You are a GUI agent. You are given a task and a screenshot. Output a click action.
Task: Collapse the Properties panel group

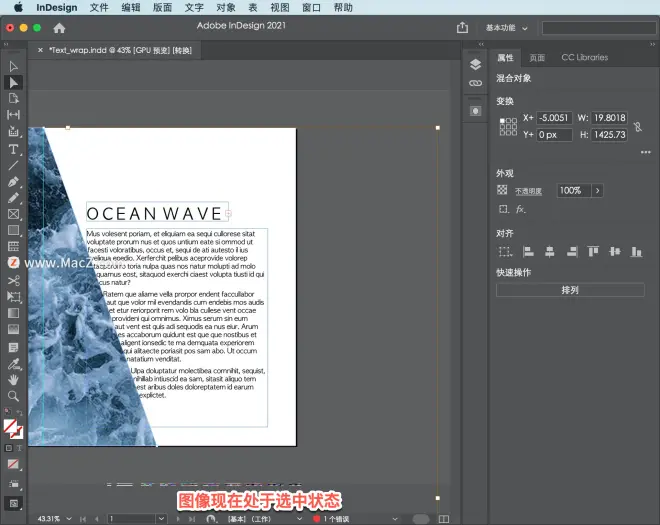coord(652,44)
